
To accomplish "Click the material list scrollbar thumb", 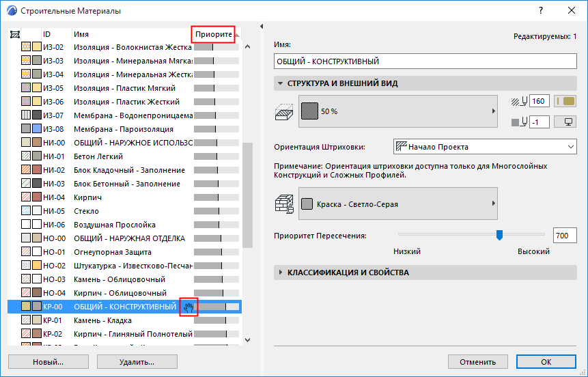I will (x=247, y=195).
